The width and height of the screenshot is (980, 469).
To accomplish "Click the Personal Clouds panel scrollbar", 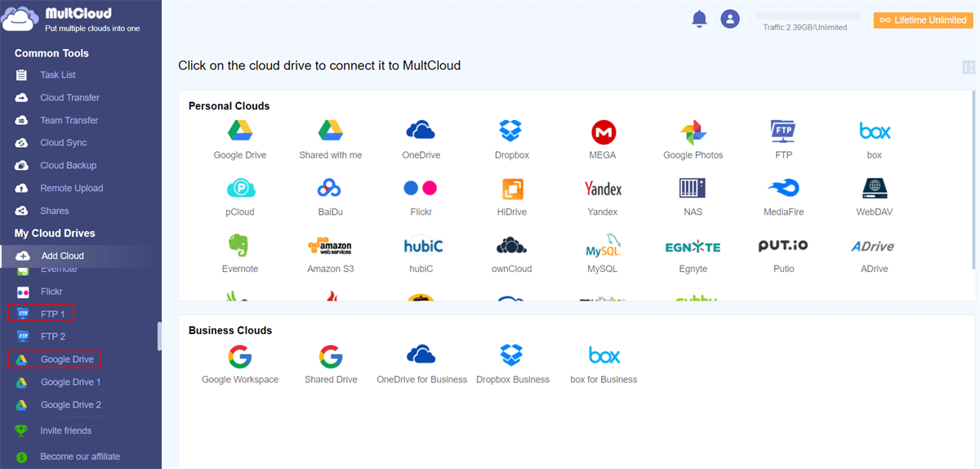I will 973,180.
